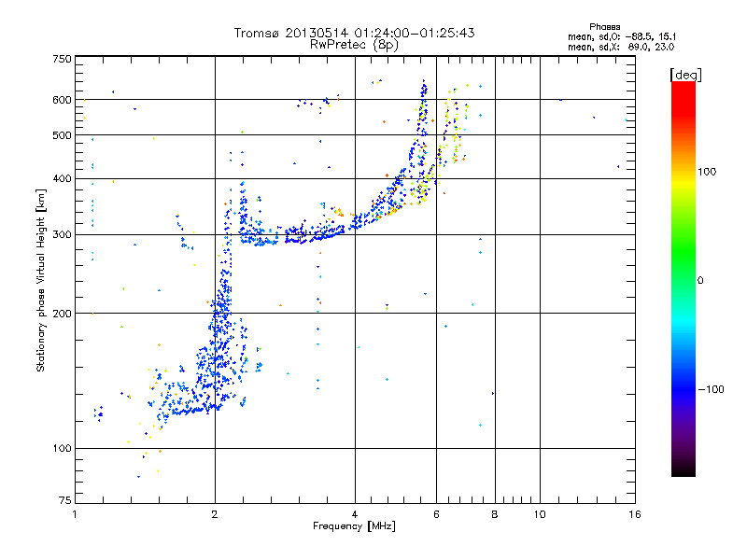Click the y-axis tick label '500'
747x560 pixels.
coord(62,135)
